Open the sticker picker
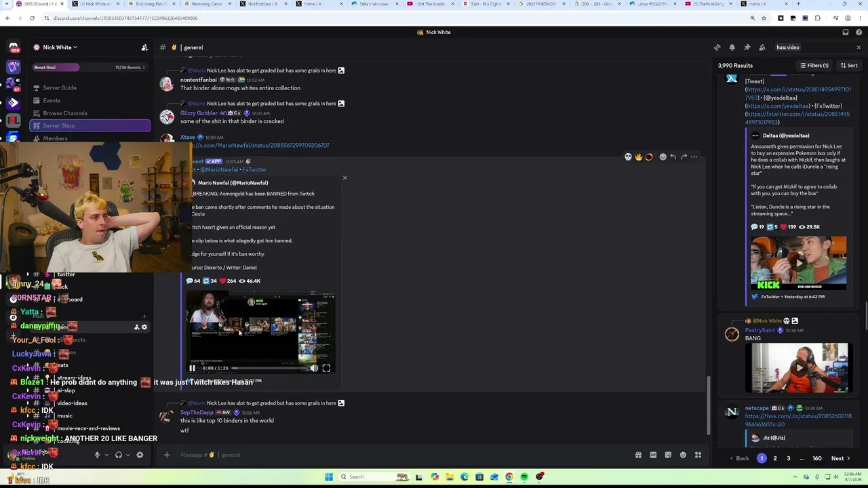Screen dimensions: 868x488 (x=668, y=455)
